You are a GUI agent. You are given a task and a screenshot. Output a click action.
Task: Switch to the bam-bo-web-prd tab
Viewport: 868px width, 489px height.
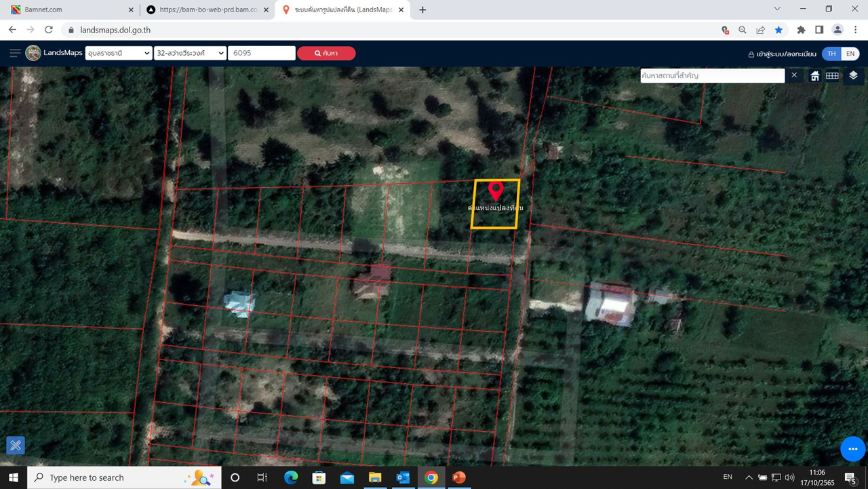(x=203, y=10)
